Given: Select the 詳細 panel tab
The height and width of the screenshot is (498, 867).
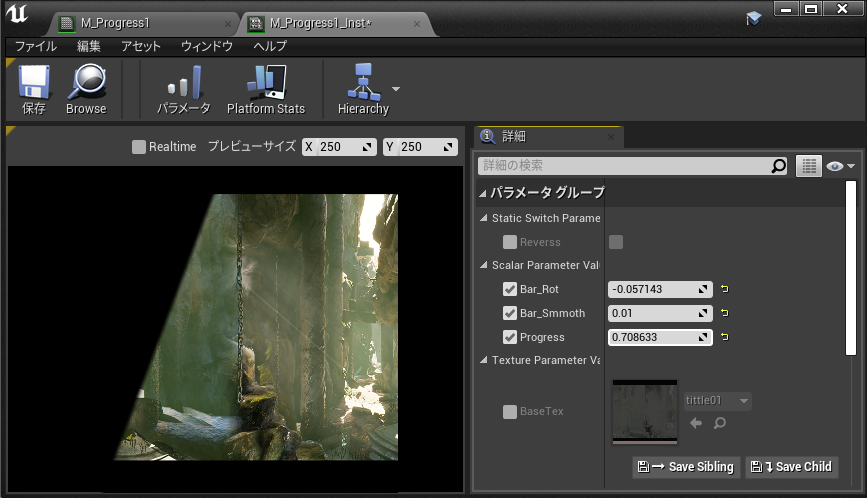Looking at the screenshot, I should coord(549,137).
